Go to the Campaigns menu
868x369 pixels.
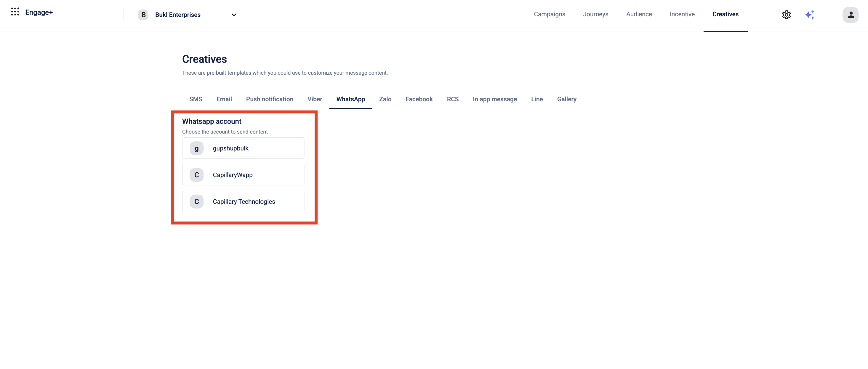(549, 14)
